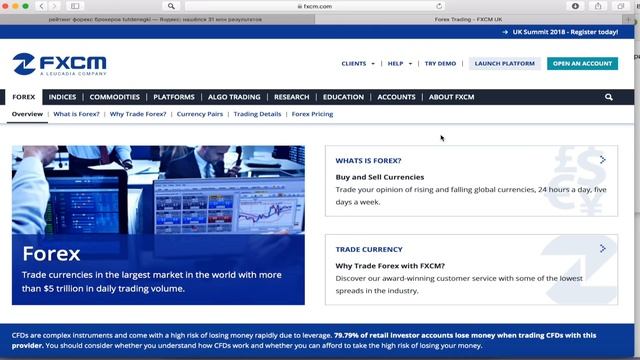Open the About FXCM menu item
Image resolution: width=640 pixels, height=360 pixels.
(451, 97)
